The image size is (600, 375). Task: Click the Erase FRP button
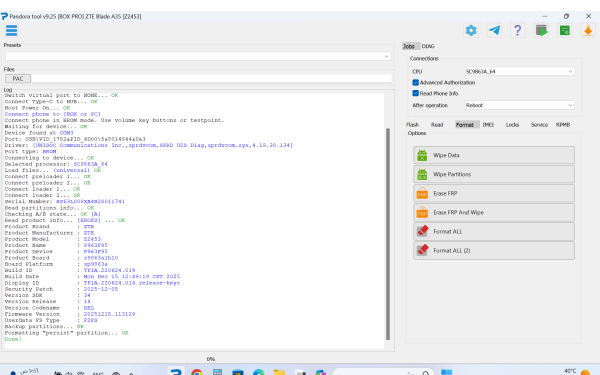(494, 194)
